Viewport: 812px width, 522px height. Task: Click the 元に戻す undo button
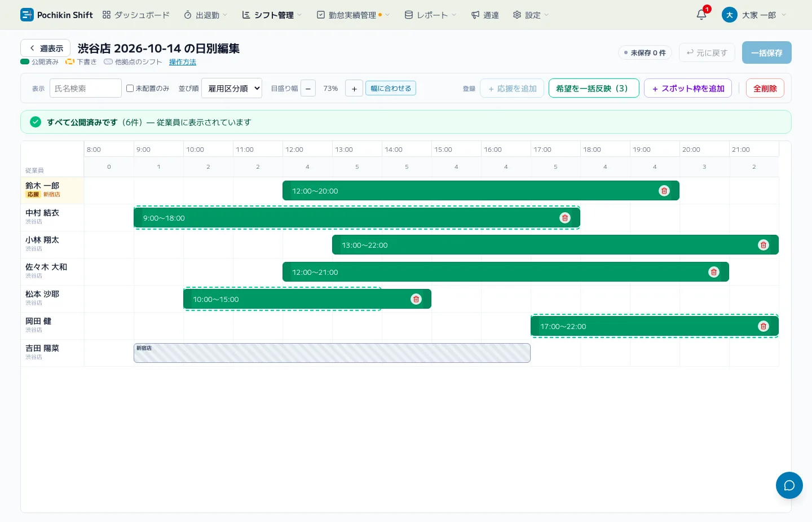[707, 52]
